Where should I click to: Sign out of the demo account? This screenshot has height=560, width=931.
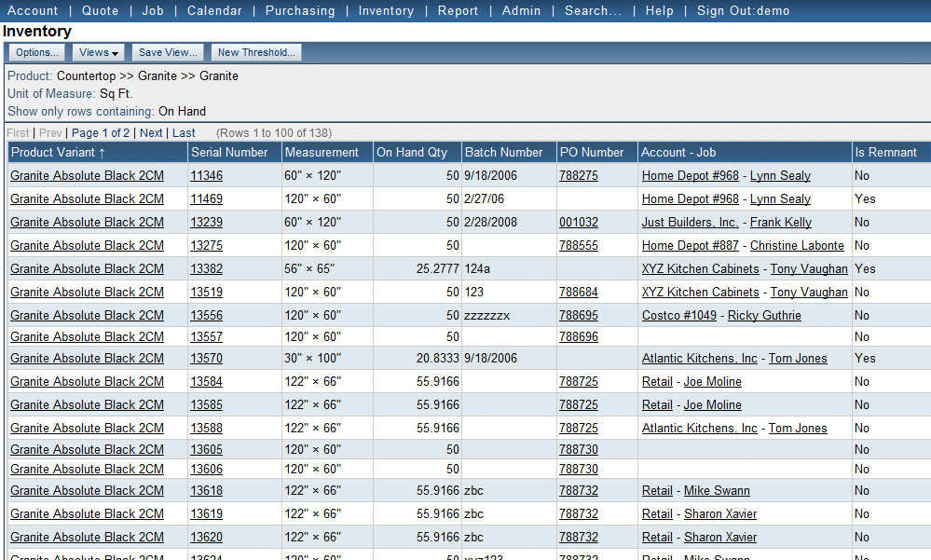pos(743,11)
